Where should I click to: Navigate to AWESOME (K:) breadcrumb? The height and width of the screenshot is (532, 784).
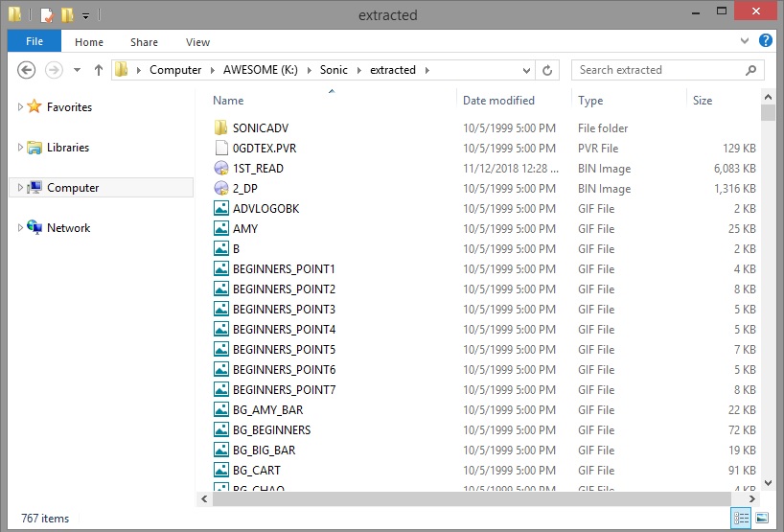(261, 70)
